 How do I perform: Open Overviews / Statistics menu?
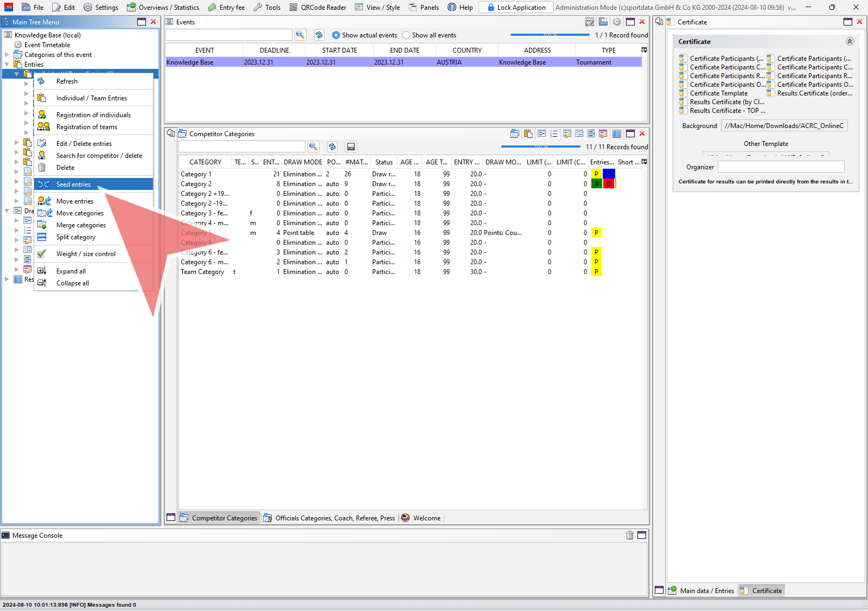[163, 7]
